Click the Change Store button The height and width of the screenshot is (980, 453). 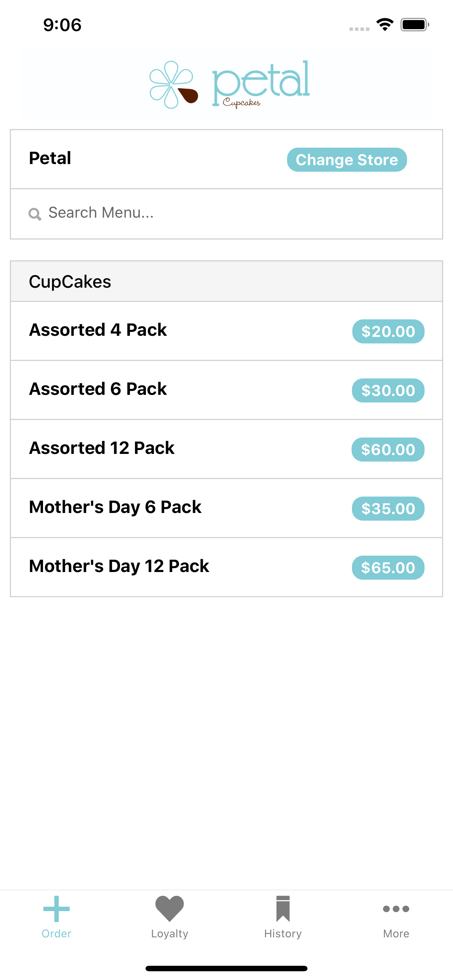[347, 159]
